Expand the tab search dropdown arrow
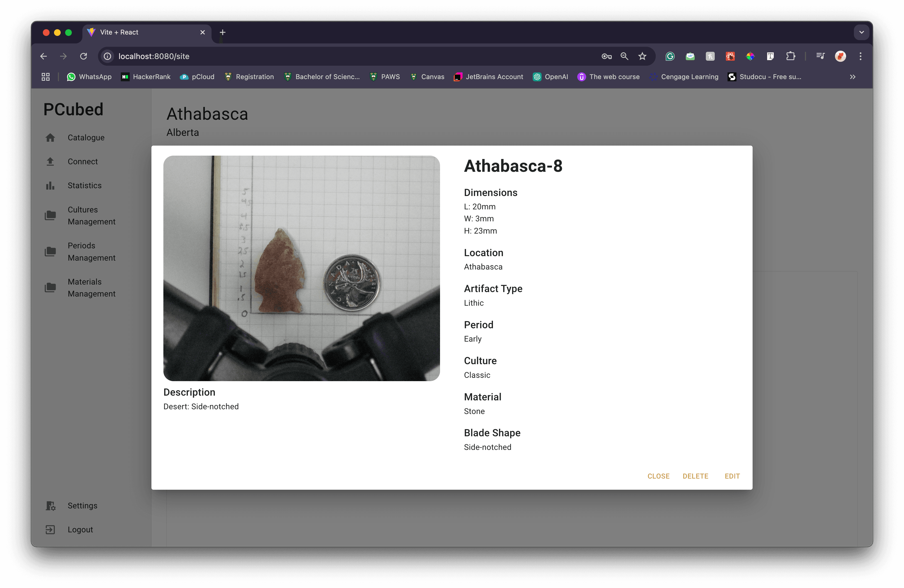 pyautogui.click(x=861, y=32)
